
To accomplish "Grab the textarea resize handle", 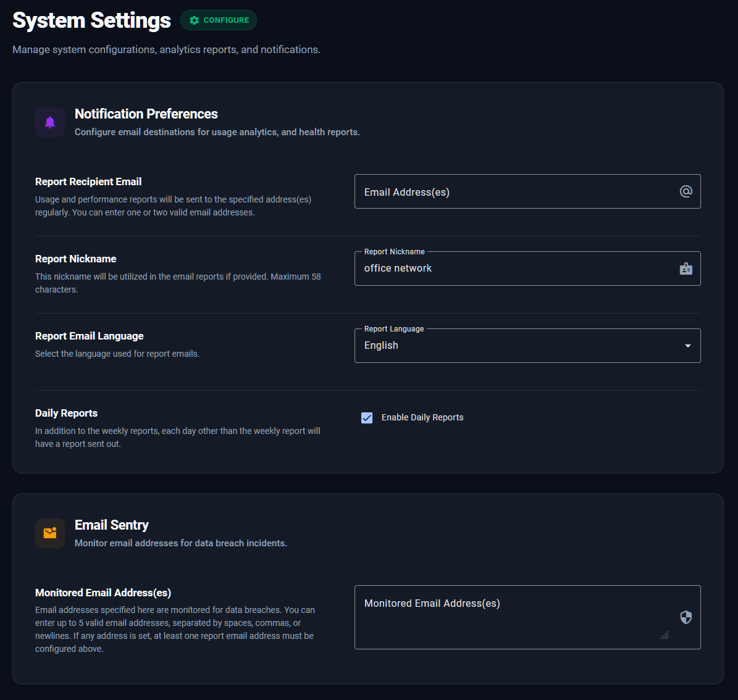I will [x=664, y=635].
